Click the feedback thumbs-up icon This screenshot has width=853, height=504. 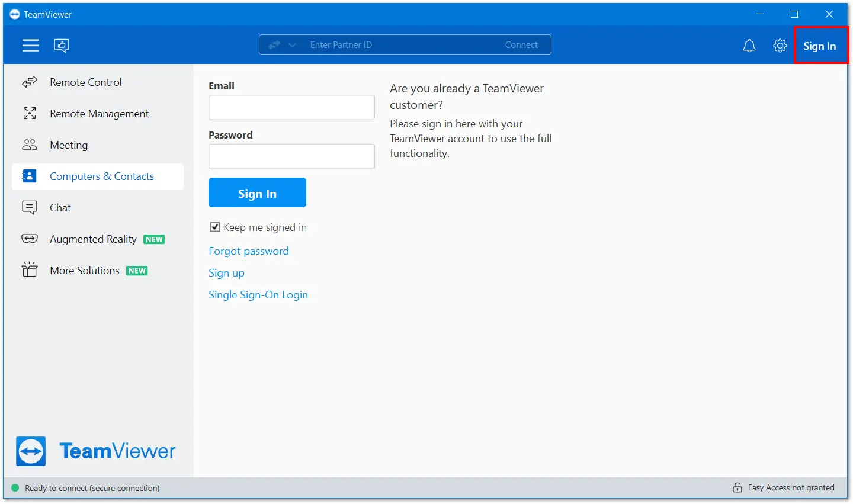(62, 46)
